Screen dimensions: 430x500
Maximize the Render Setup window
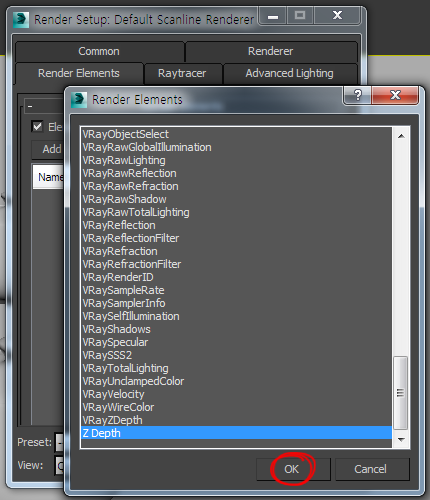[x=300, y=16]
